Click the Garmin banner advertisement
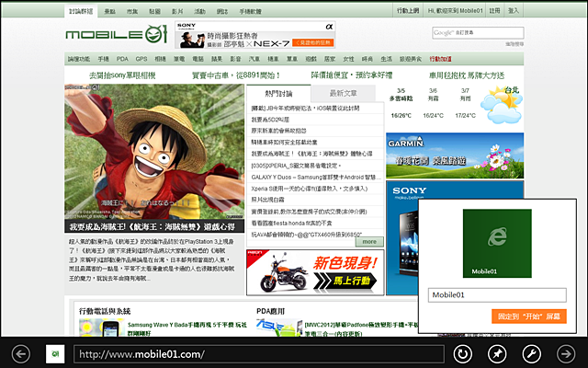Screen dimensions: 588x368 click(455, 155)
